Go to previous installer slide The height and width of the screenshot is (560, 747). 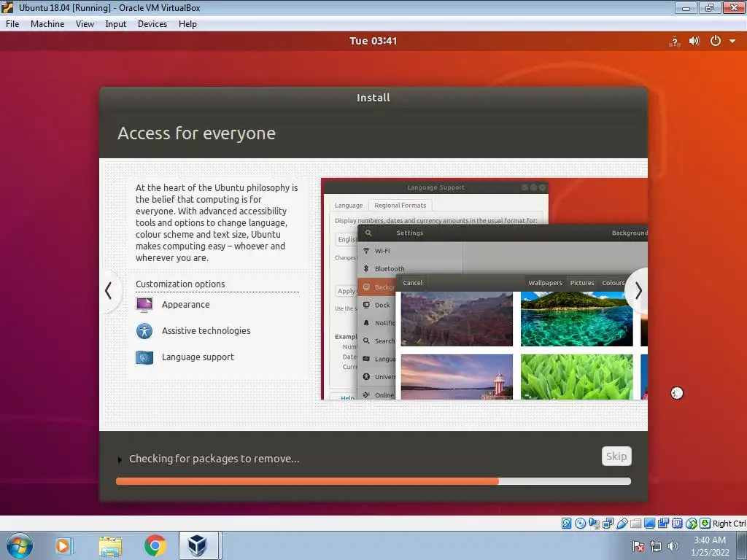coord(109,290)
